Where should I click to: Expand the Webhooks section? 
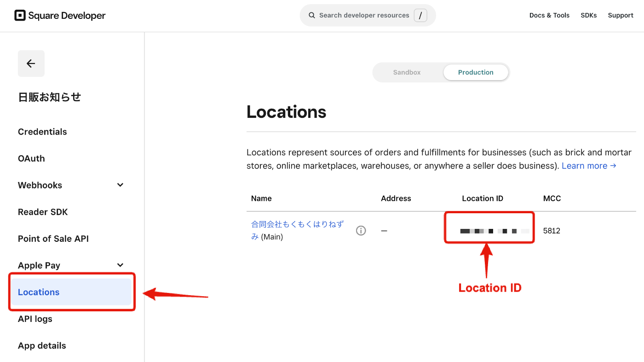(x=120, y=185)
